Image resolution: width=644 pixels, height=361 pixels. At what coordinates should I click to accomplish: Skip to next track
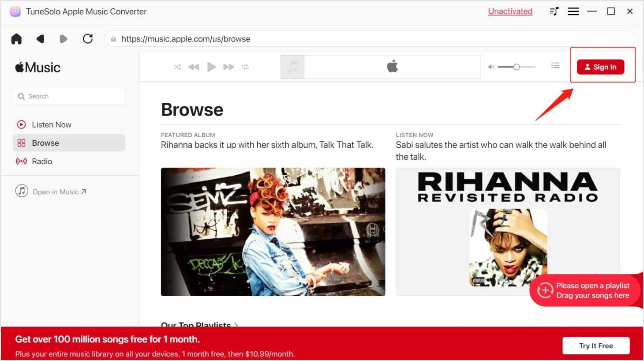click(x=228, y=67)
